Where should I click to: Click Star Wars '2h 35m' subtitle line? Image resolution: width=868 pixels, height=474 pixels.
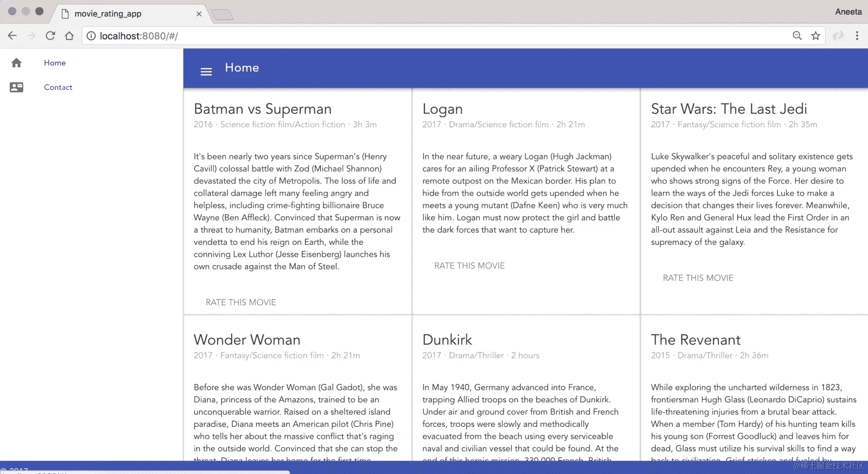point(734,125)
